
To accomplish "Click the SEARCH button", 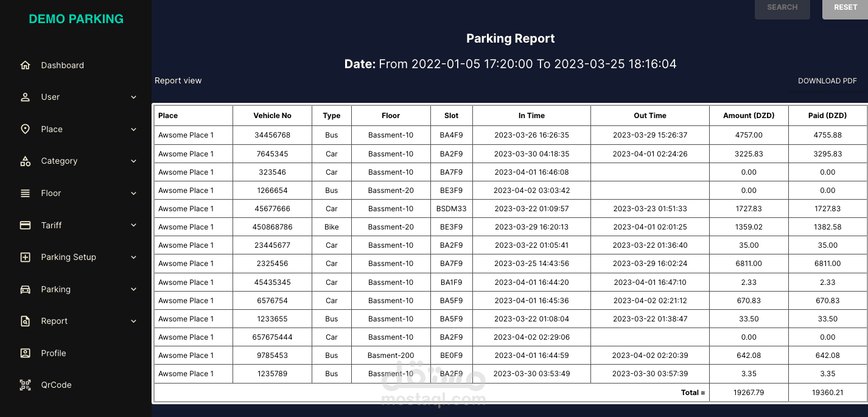I will [x=782, y=7].
